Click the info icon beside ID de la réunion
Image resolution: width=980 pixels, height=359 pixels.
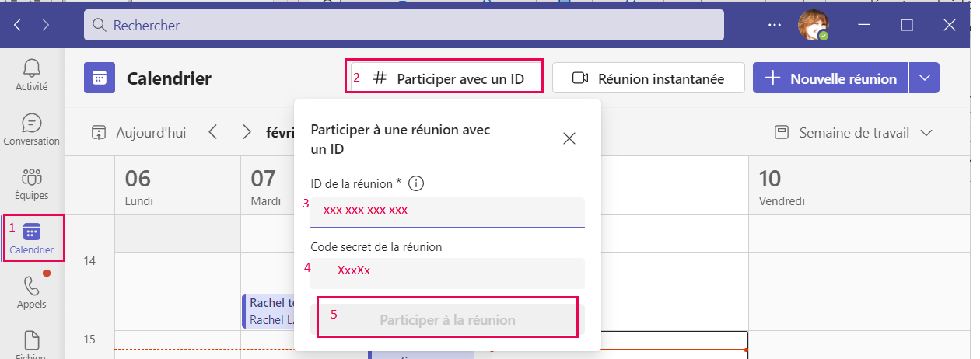point(416,184)
